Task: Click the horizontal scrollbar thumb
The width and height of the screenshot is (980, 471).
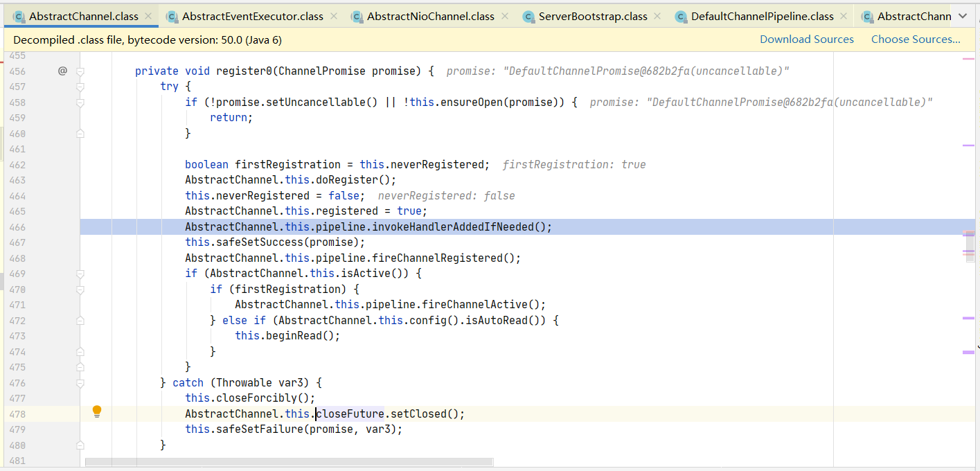Action: point(289,461)
